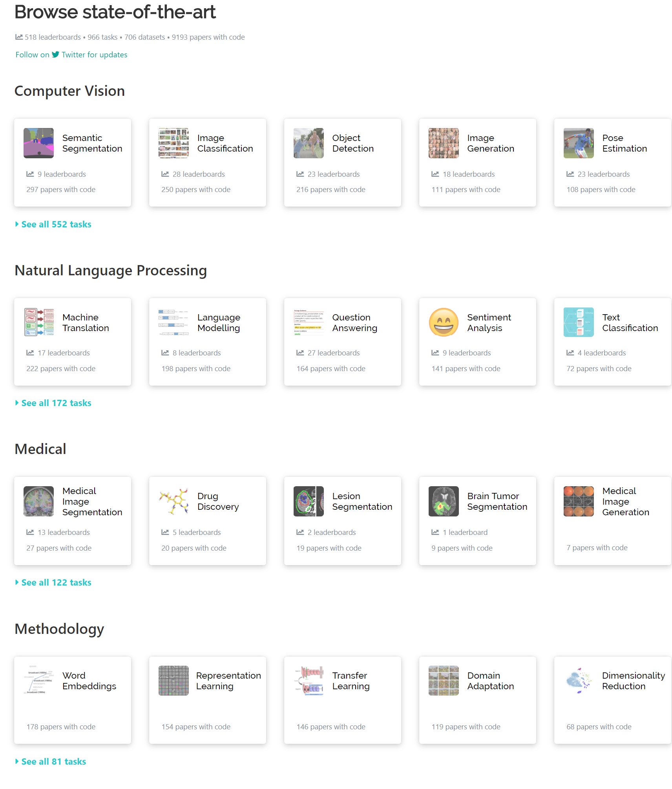Open Text Classification task title

tap(630, 322)
